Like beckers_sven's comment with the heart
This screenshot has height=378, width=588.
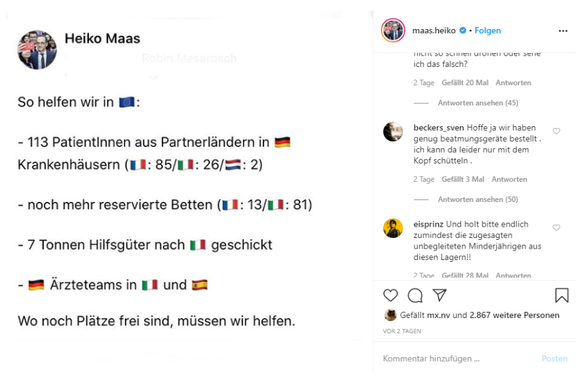click(556, 131)
